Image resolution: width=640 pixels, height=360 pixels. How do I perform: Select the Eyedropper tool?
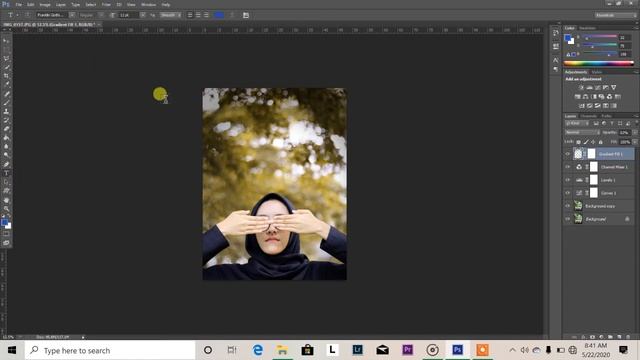pyautogui.click(x=6, y=84)
